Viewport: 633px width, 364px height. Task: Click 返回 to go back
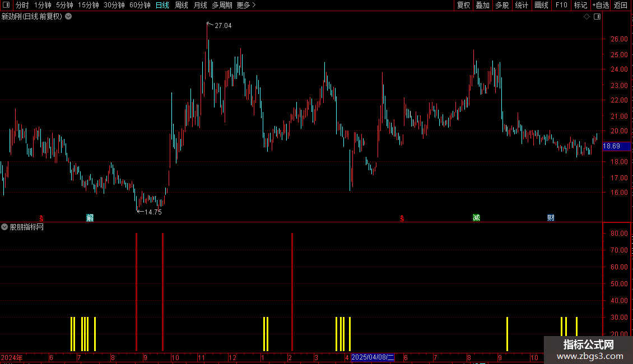point(621,5)
